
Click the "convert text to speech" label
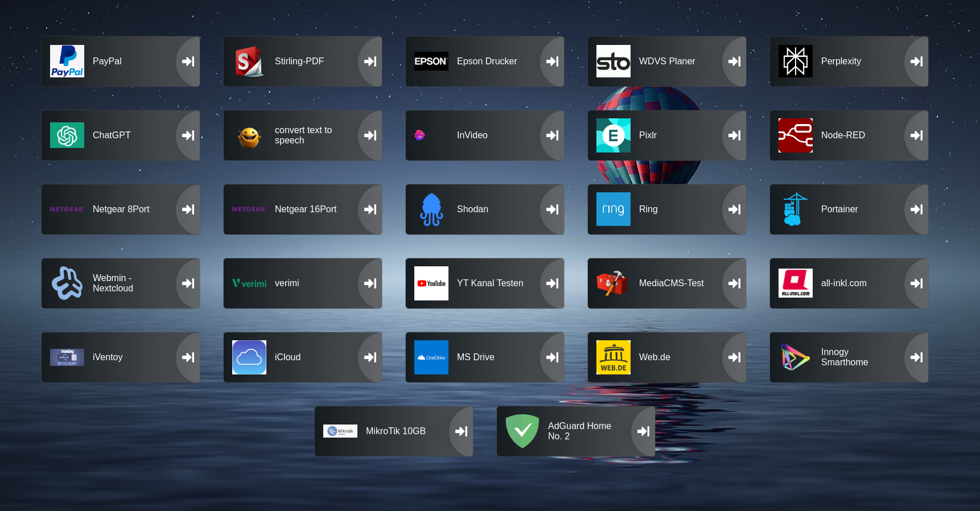tap(303, 135)
